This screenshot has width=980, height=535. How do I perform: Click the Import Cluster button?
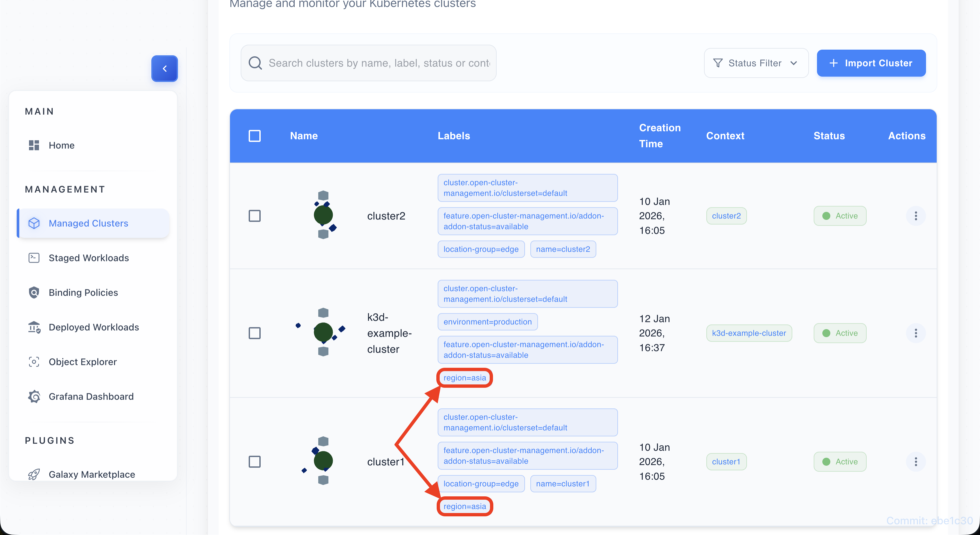click(x=871, y=63)
